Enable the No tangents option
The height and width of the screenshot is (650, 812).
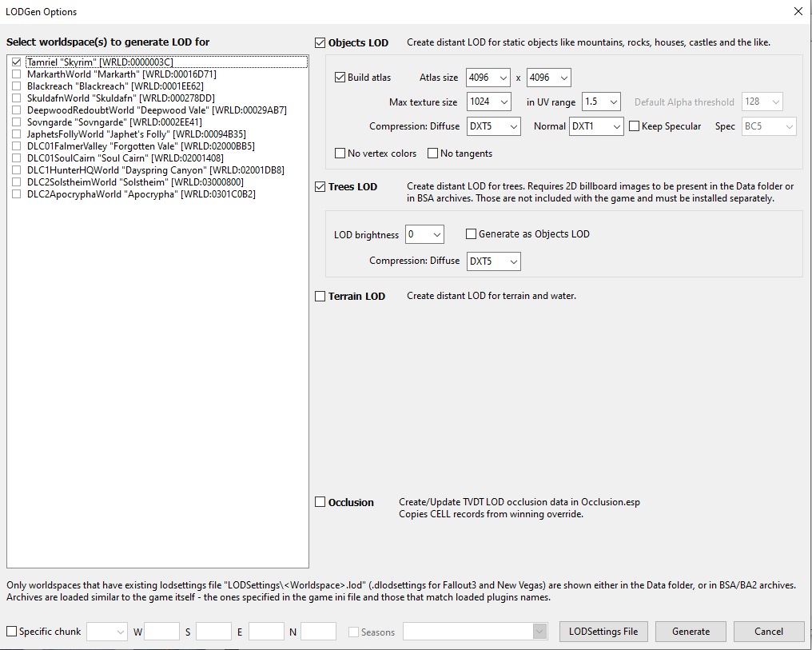coord(433,154)
